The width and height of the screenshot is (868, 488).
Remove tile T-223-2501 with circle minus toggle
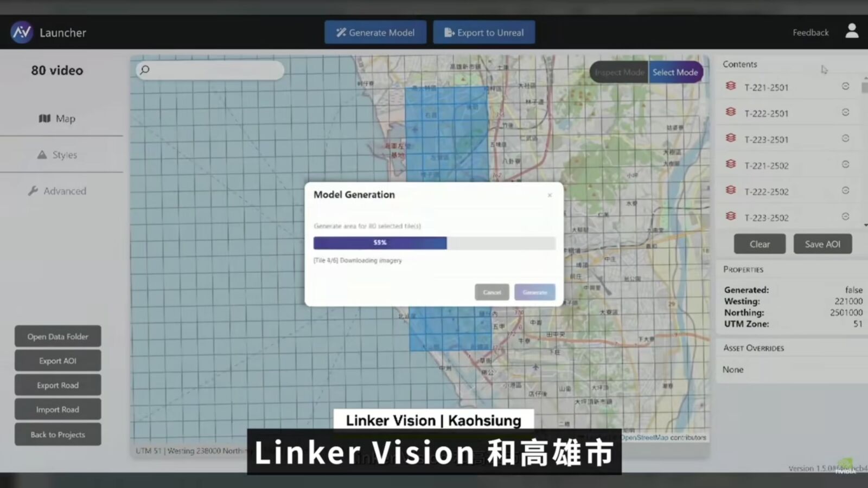845,138
